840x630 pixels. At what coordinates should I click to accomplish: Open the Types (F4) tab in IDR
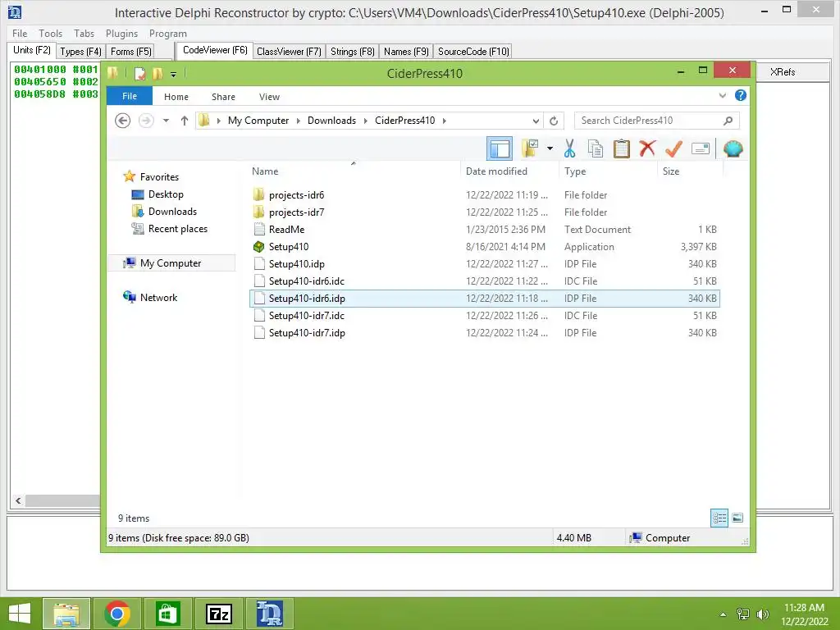point(80,52)
